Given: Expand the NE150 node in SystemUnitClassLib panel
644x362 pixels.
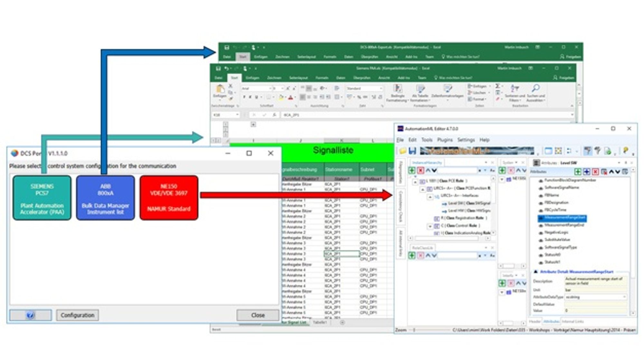Looking at the screenshot, I should 502,179.
